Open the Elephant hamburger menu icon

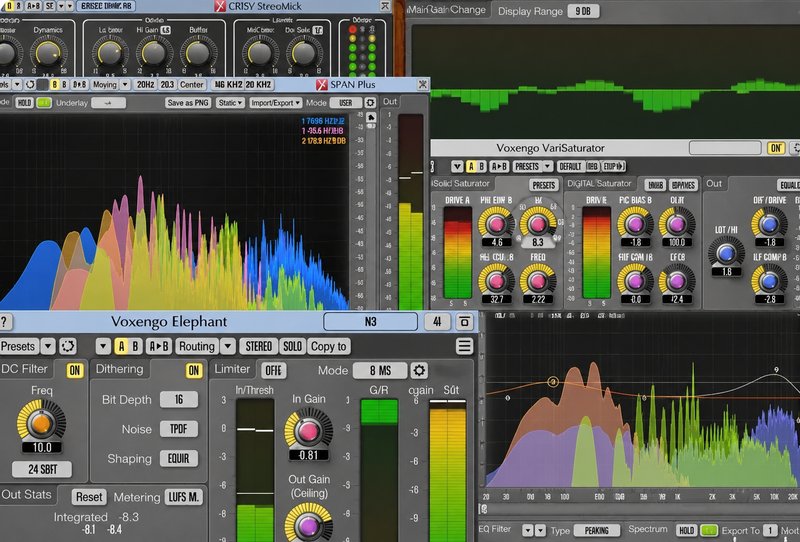(464, 346)
